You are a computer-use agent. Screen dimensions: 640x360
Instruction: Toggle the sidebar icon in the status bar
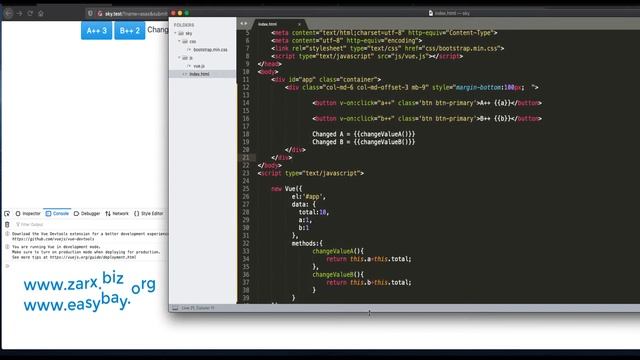pos(175,308)
